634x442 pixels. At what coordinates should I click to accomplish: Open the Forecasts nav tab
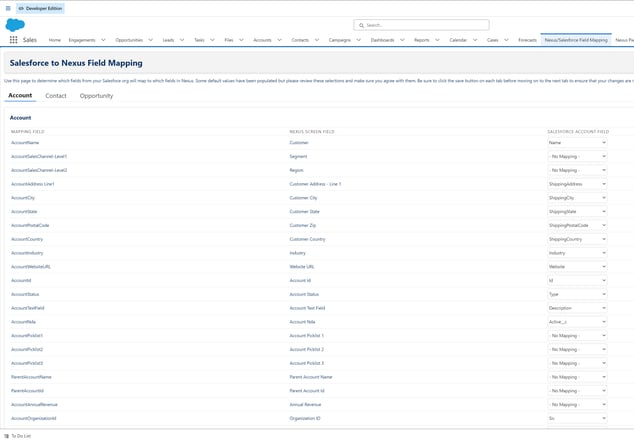pyautogui.click(x=528, y=40)
